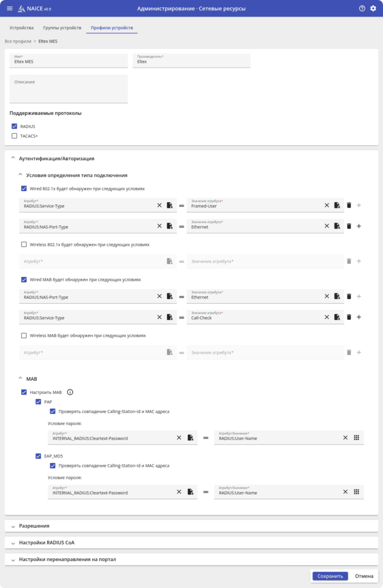Screen dimensions: 383x588
Task: Open the grid selector in the PAP password condition
Action: pos(356,438)
